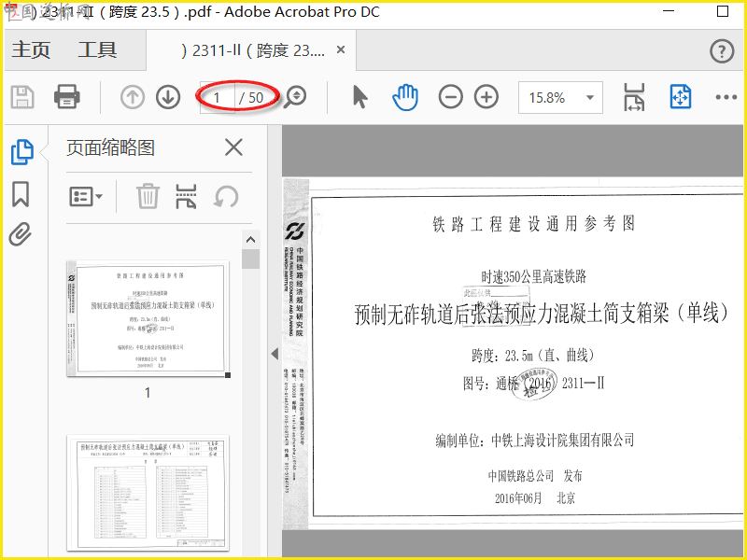Click fit one full page icon
This screenshot has height=560, width=747.
click(x=681, y=97)
